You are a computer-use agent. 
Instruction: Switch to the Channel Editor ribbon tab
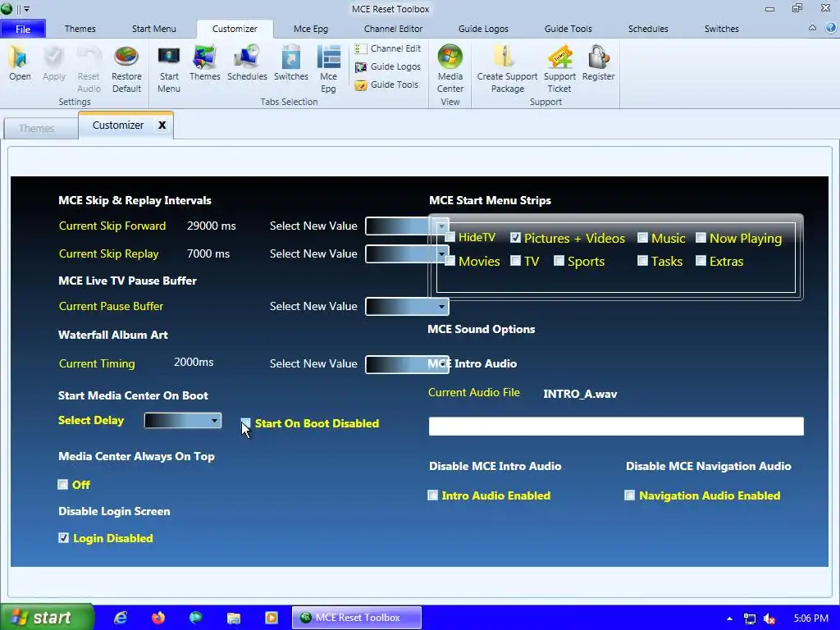click(x=393, y=29)
